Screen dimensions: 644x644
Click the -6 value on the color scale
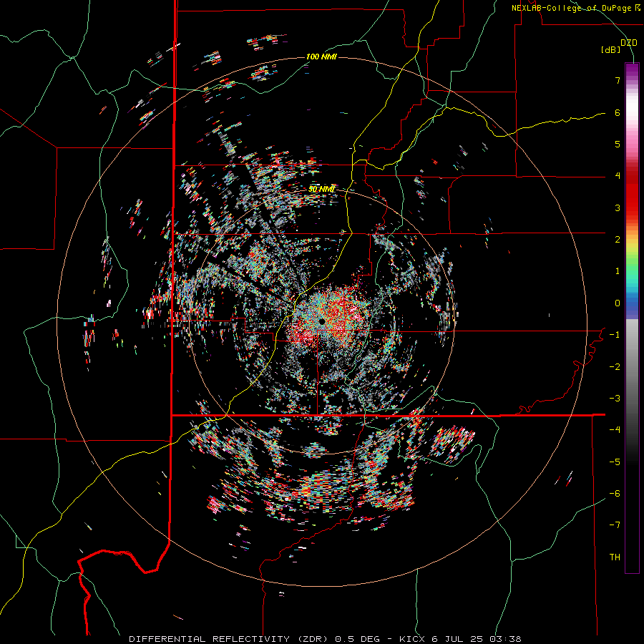tap(615, 494)
